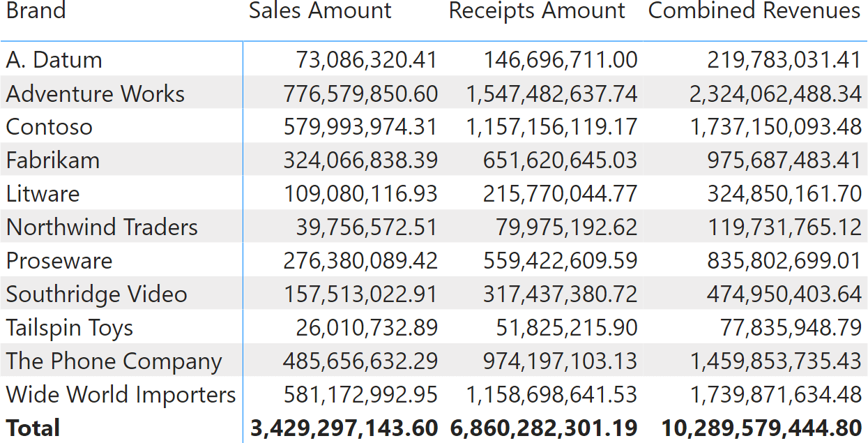
Task: Click combined revenues 77,835,948.79
Action: [x=791, y=328]
